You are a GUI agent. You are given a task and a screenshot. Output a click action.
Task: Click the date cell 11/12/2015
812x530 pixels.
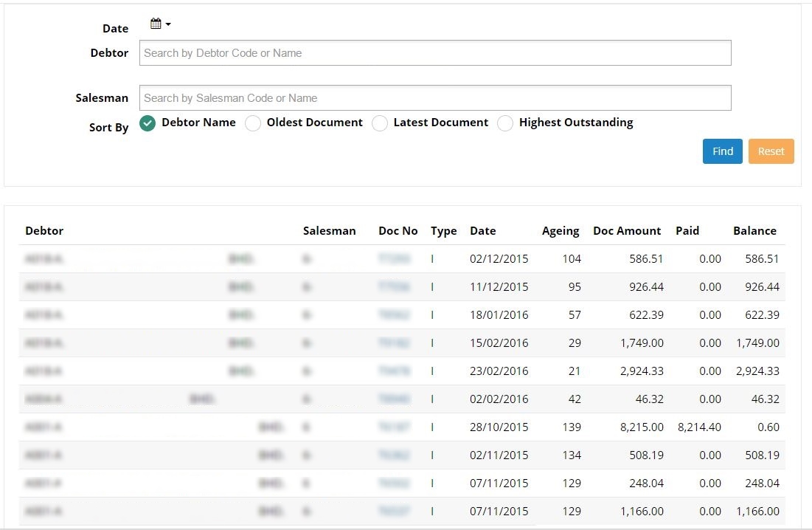coord(499,286)
